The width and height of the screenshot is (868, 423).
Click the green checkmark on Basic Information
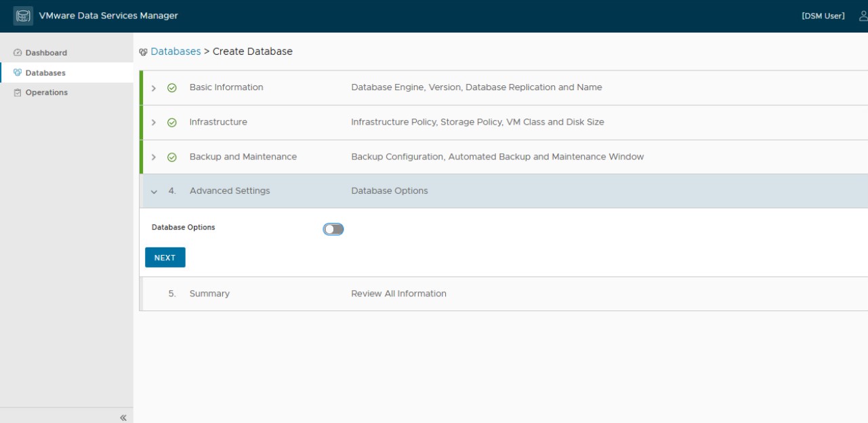click(x=172, y=87)
